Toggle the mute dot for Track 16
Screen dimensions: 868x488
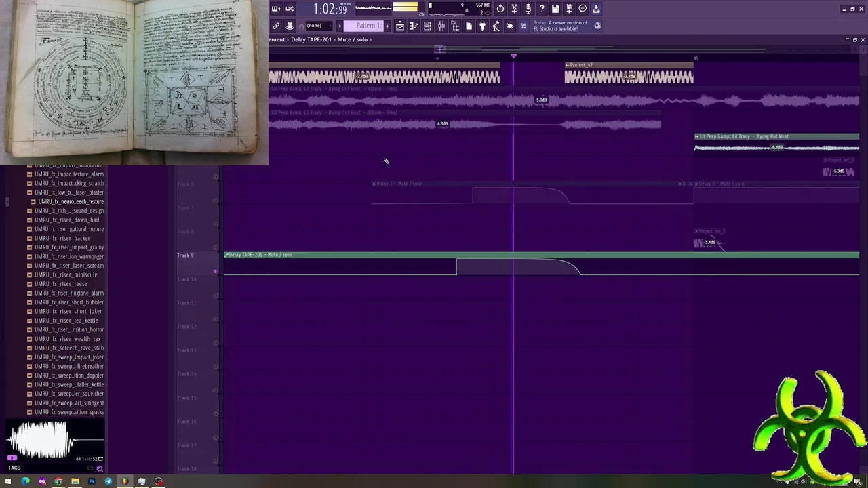pyautogui.click(x=216, y=438)
